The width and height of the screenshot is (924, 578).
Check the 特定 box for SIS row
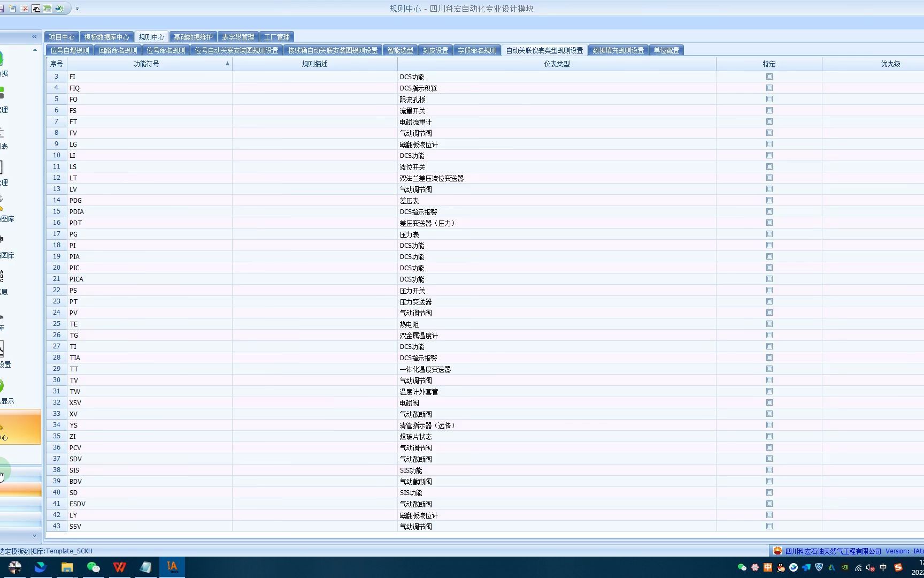click(769, 470)
